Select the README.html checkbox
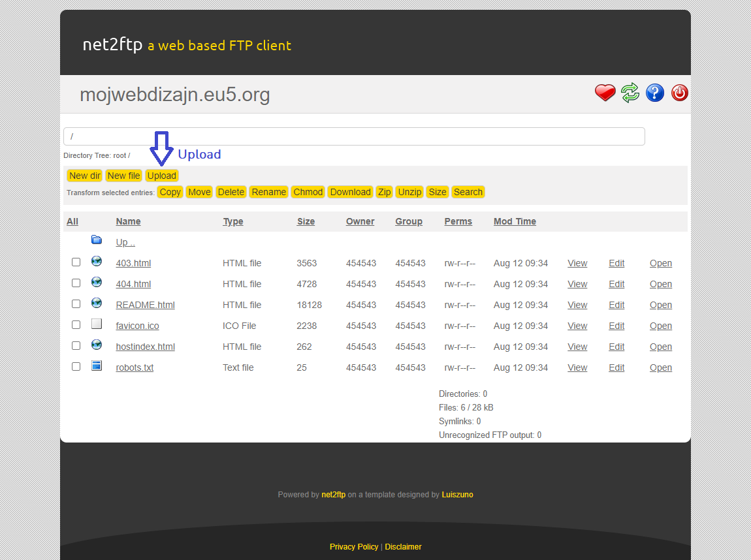The width and height of the screenshot is (751, 560). (x=76, y=303)
